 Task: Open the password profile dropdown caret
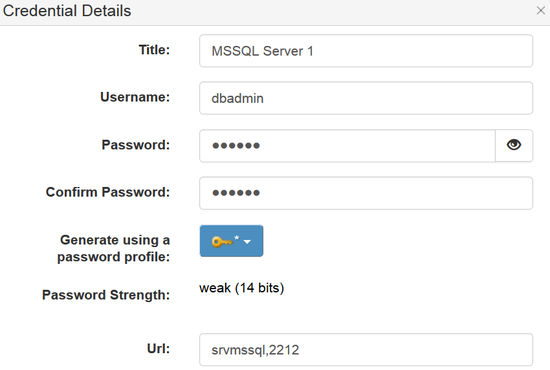click(247, 242)
